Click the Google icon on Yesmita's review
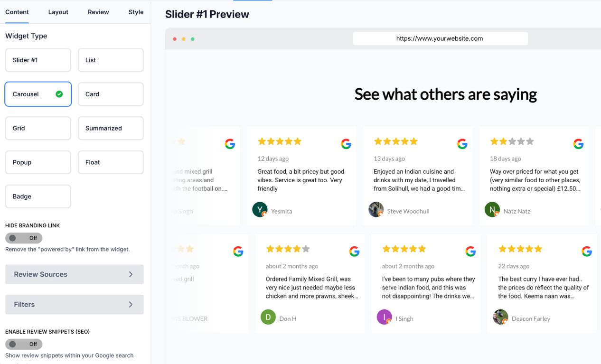 click(346, 144)
